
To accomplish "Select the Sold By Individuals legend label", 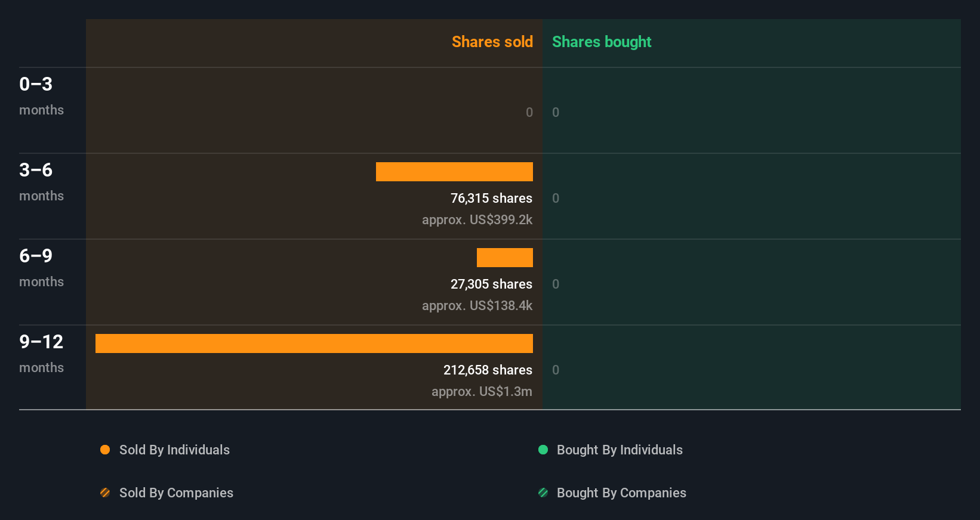I will coord(174,450).
